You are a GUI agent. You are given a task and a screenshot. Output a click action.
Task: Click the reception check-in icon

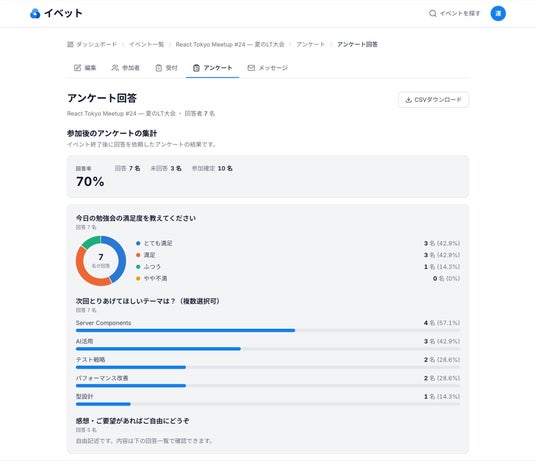(159, 68)
